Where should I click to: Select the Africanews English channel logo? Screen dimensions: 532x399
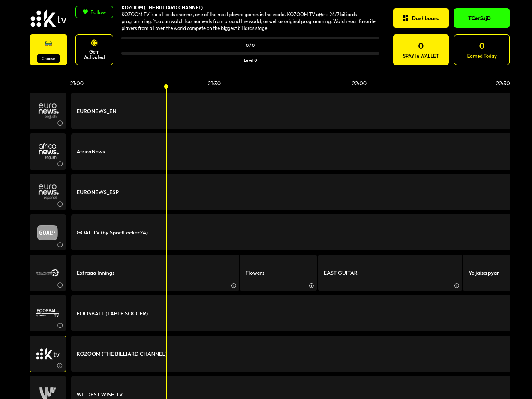48,151
